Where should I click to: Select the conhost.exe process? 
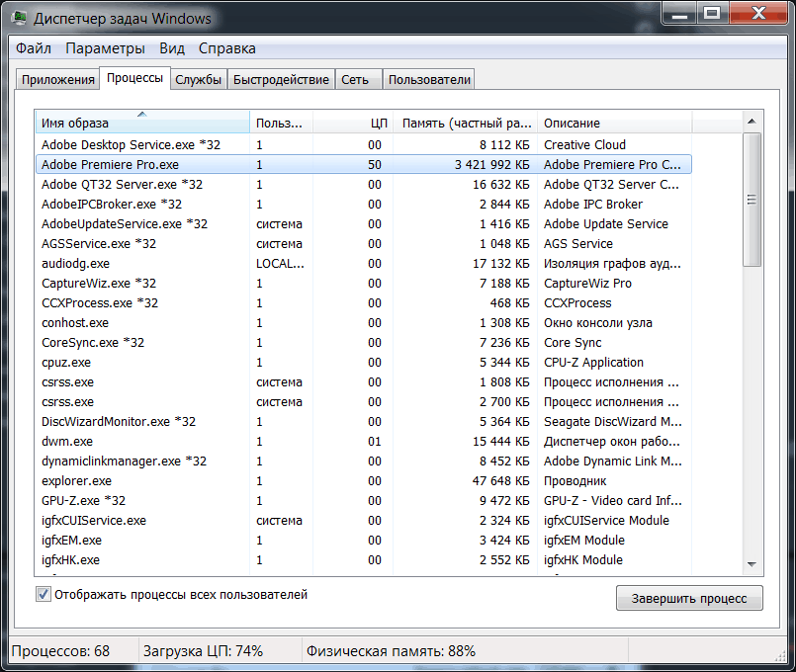pos(364,323)
